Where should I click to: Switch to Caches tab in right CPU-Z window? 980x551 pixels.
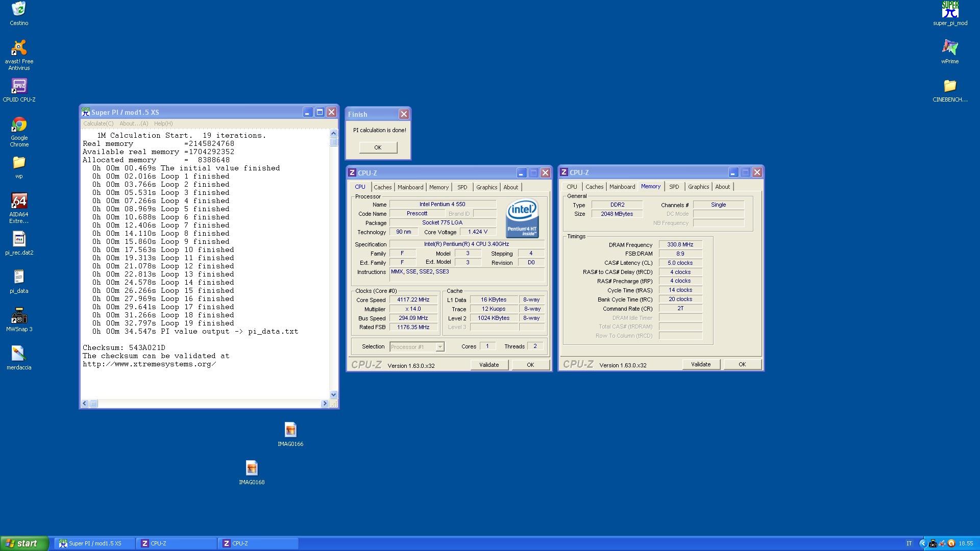click(x=595, y=187)
